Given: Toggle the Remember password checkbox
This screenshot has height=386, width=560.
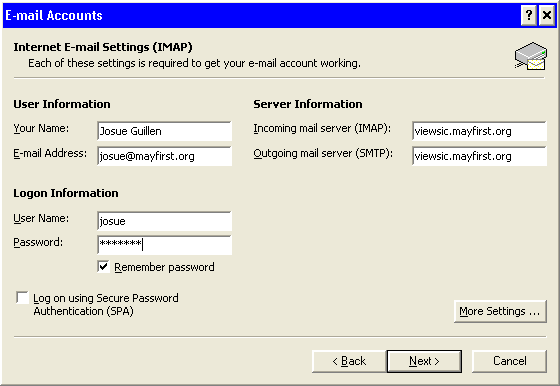Looking at the screenshot, I should pos(103,267).
